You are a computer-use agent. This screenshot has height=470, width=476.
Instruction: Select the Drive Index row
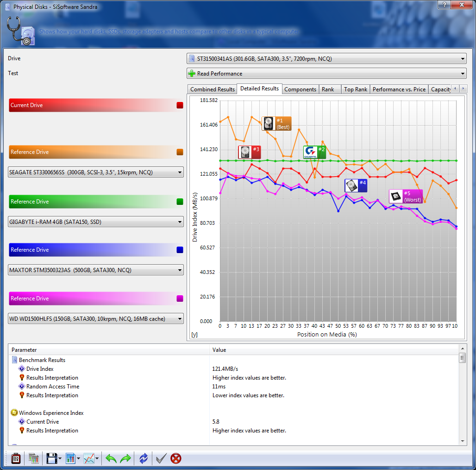point(233,369)
